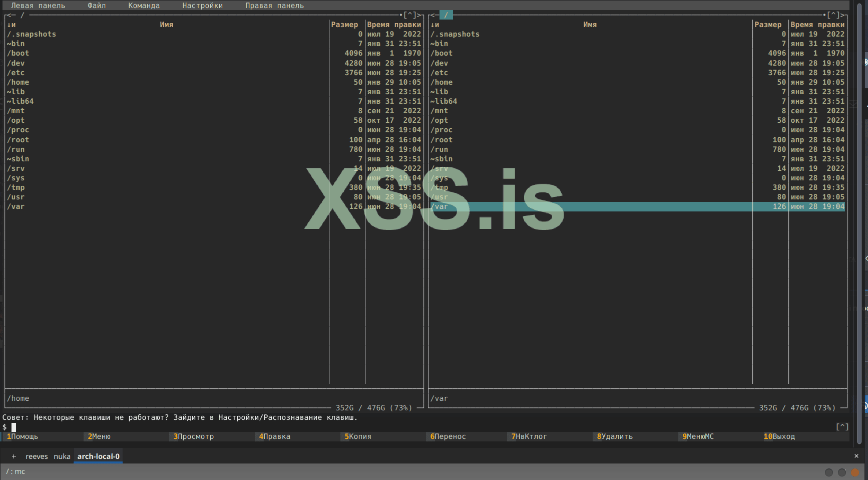Close the terminal tab with the × icon
Screen dimensions: 868x480
point(856,456)
